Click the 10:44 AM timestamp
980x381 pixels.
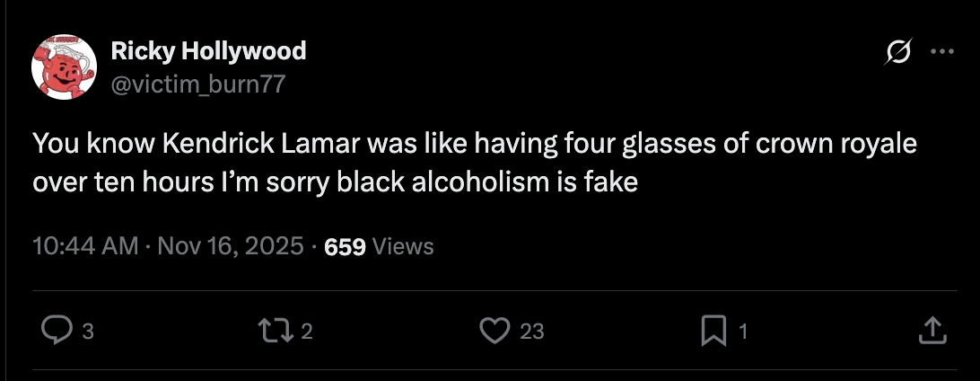coord(85,246)
